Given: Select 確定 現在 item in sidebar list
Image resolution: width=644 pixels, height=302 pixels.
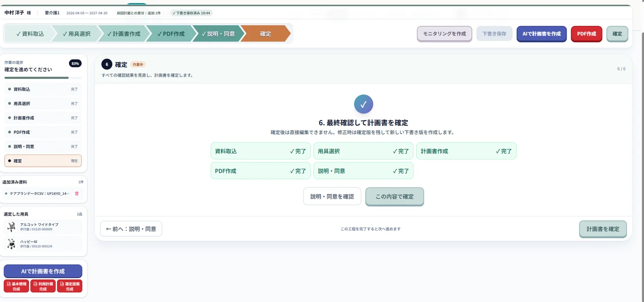Looking at the screenshot, I should pos(43,161).
